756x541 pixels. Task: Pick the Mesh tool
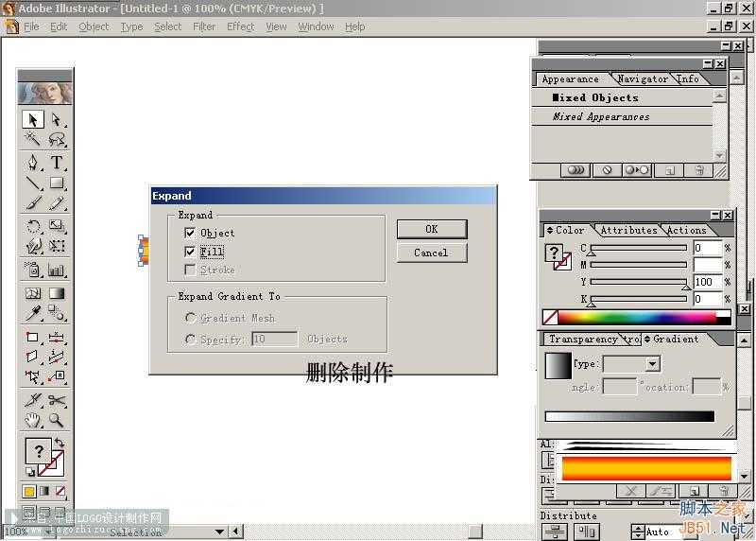point(33,293)
